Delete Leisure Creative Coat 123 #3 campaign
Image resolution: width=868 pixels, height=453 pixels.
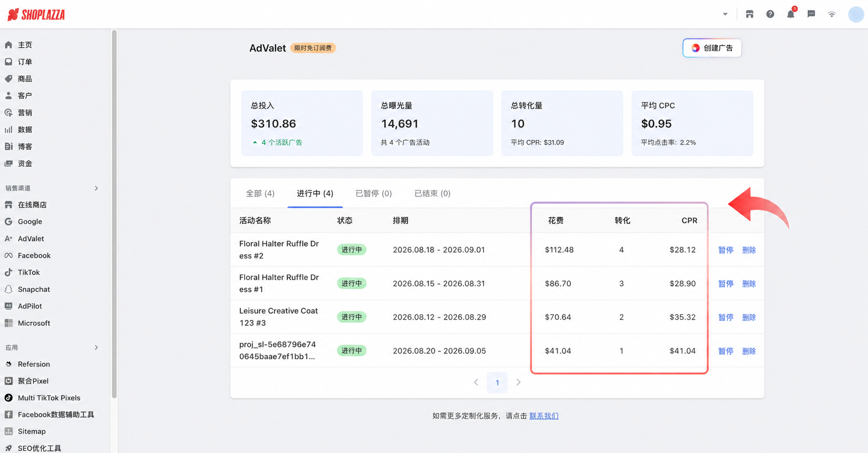[749, 317]
